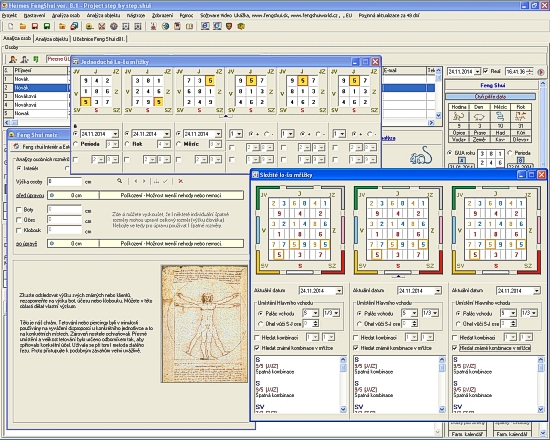Click scroll-down arrow in middle results list
The height and width of the screenshot is (440, 550).
(442, 409)
